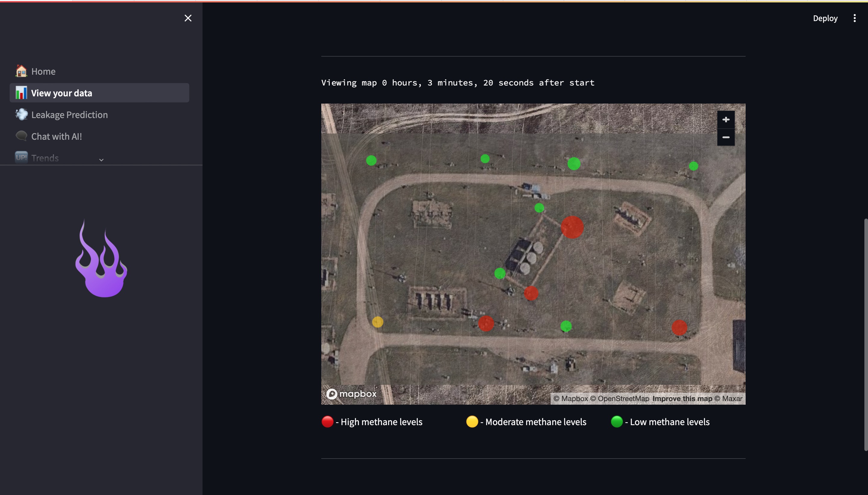868x495 pixels.
Task: Zoom in the map with plus button
Action: point(725,120)
